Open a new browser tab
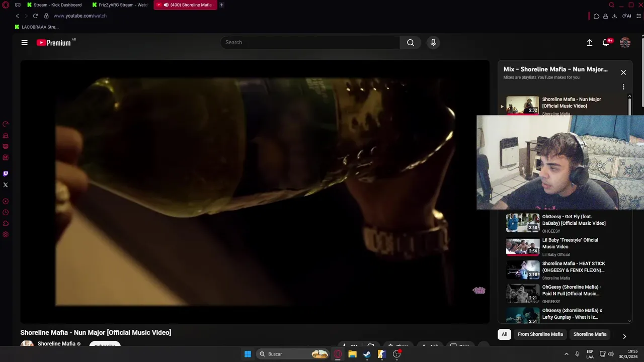The height and width of the screenshot is (362, 644). (x=221, y=5)
